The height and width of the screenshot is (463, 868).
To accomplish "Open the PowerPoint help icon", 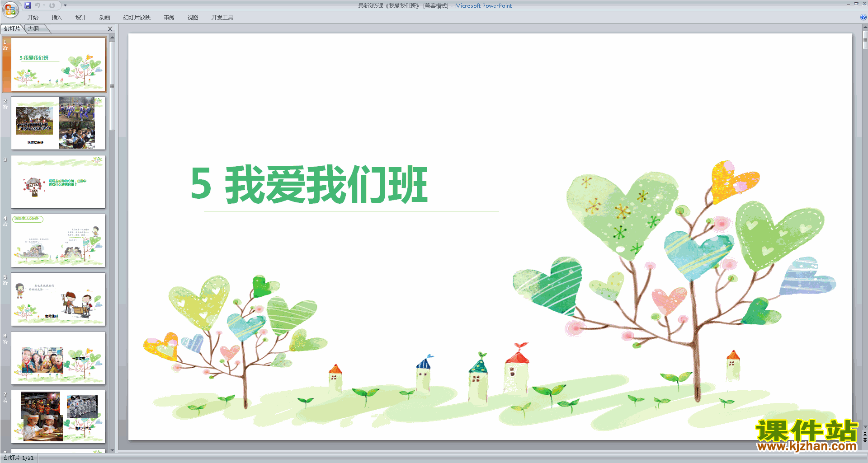I will pos(863,17).
